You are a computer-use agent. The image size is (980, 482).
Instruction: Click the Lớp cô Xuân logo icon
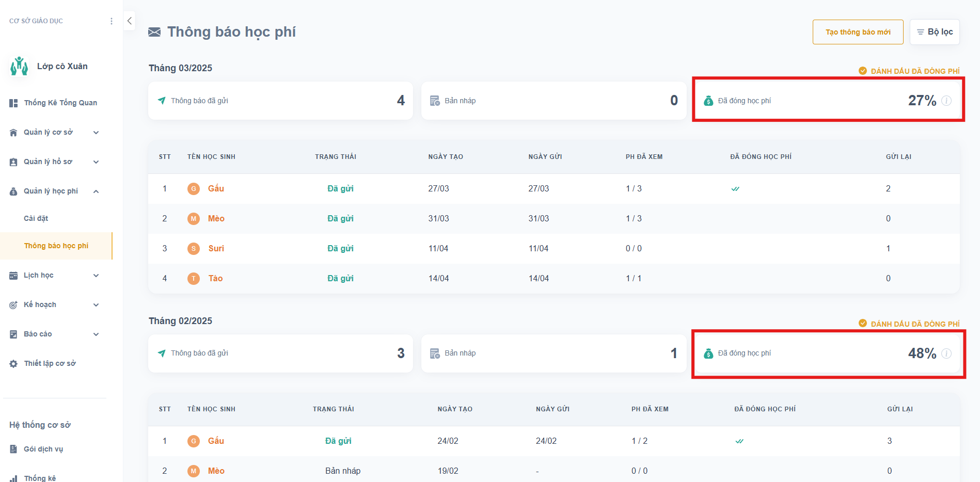point(19,66)
